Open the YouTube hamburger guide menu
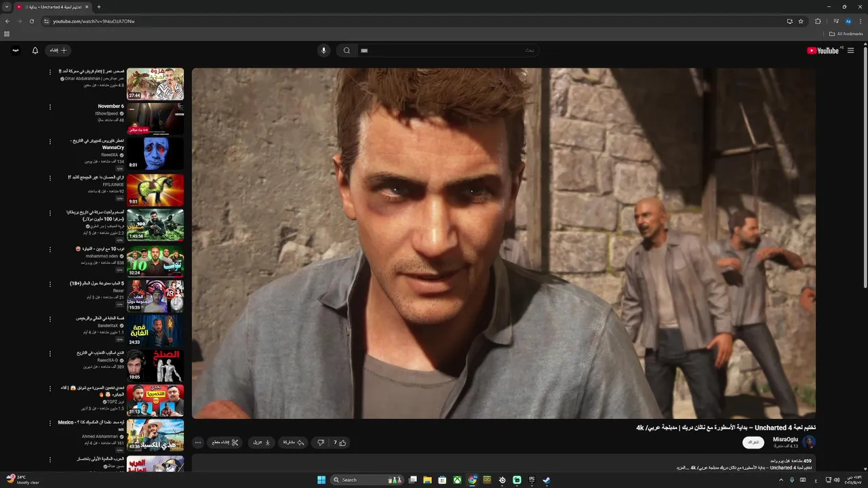 (x=850, y=50)
